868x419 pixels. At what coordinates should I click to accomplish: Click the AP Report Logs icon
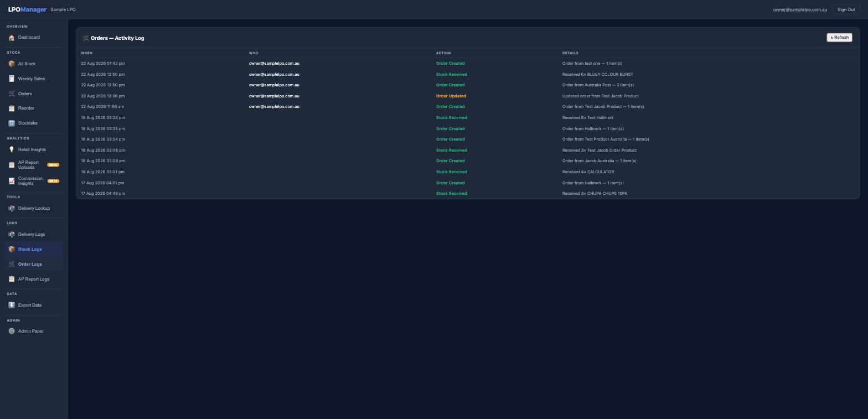click(x=12, y=279)
